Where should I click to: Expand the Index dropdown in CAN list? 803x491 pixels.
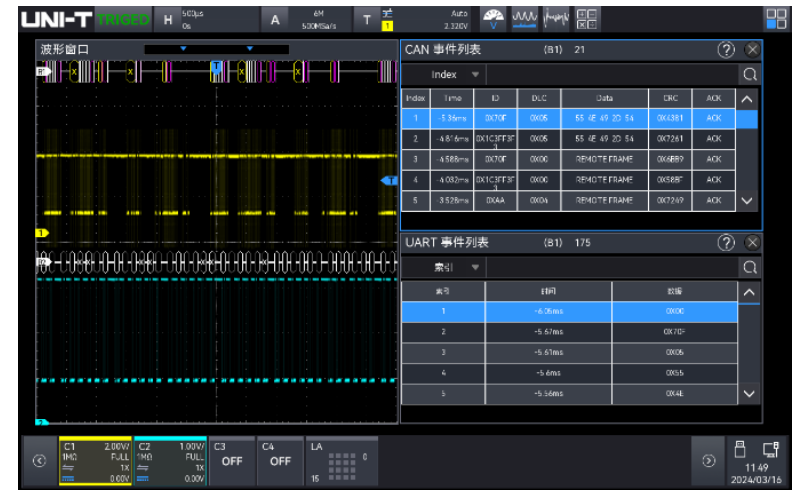455,74
